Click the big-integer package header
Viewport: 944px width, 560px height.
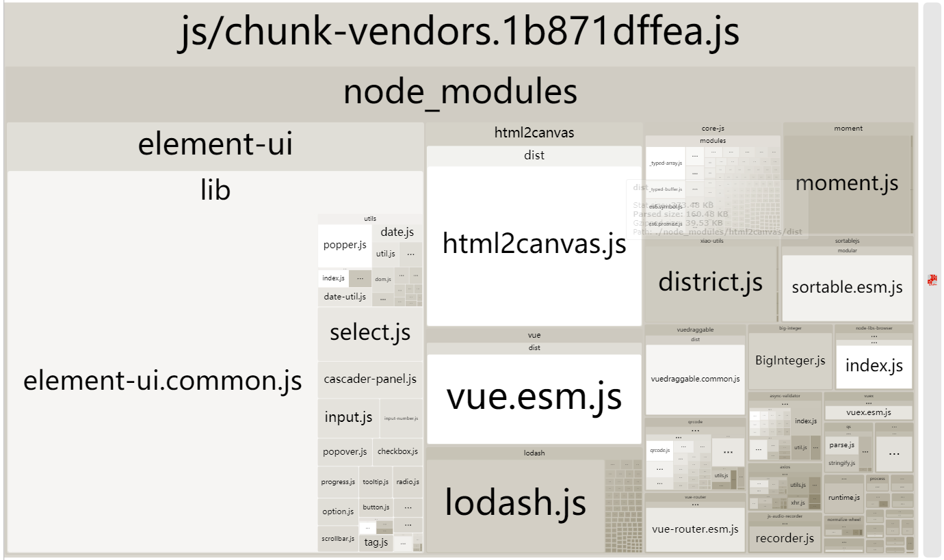(x=790, y=329)
